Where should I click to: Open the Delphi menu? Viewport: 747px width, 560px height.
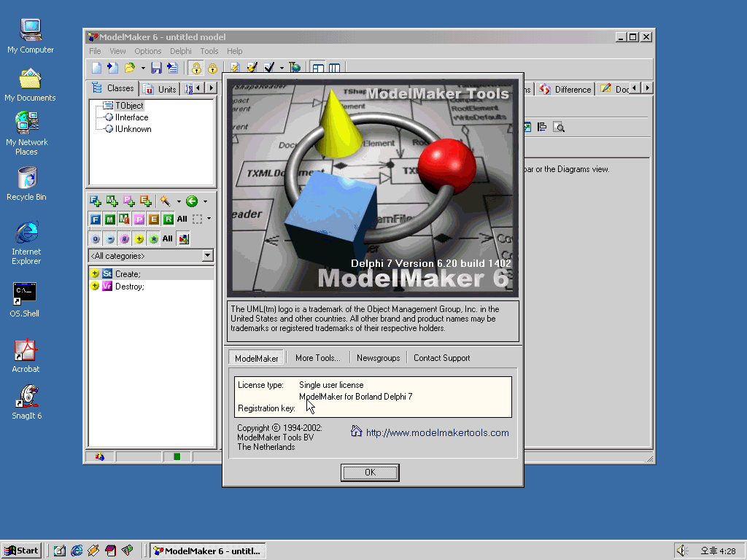tap(180, 51)
